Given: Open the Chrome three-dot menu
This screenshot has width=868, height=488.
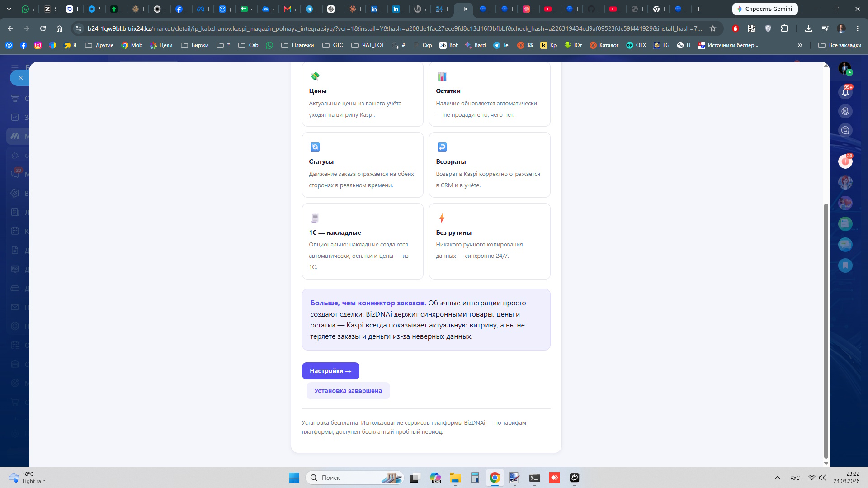Looking at the screenshot, I should point(858,28).
